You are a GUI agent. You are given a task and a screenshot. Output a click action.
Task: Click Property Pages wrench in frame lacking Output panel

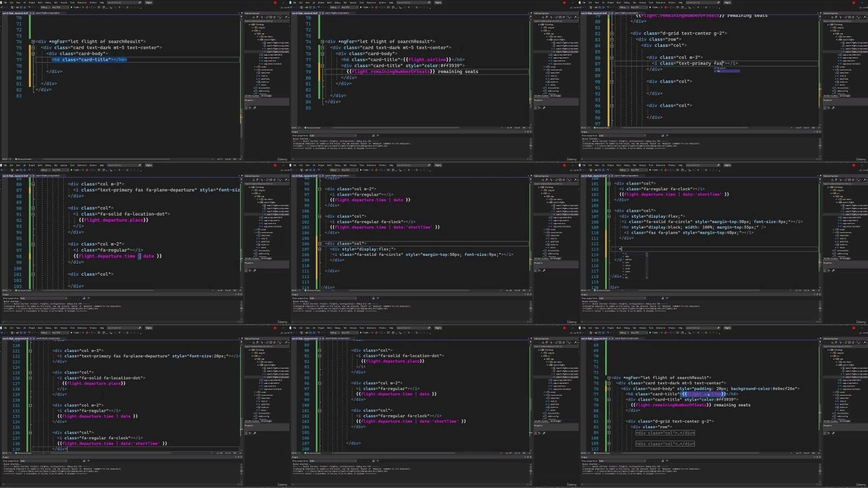pyautogui.click(x=254, y=107)
